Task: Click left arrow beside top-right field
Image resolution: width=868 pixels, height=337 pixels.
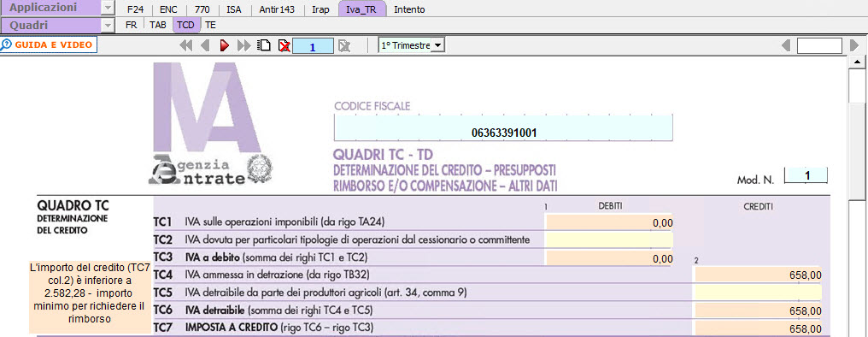Action: pos(785,45)
